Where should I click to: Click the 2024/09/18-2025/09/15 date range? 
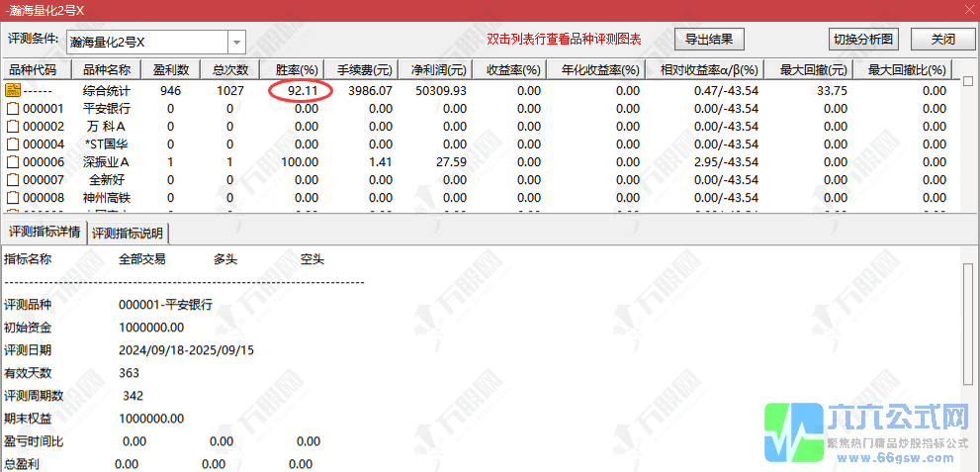tap(186, 350)
